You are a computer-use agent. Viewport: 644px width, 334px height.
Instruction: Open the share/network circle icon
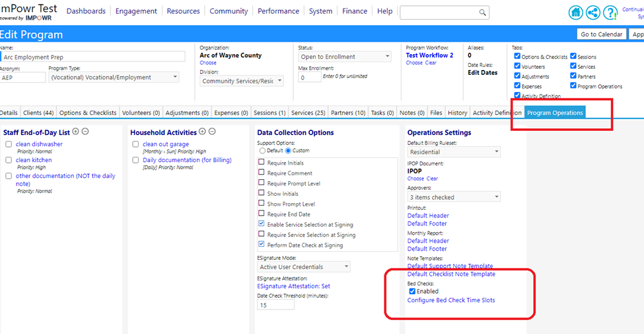[x=593, y=13]
